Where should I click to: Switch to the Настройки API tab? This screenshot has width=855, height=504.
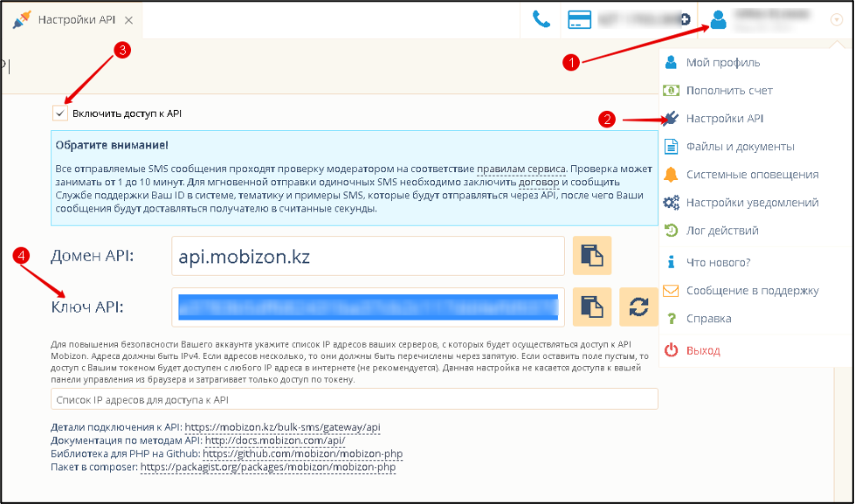click(71, 20)
